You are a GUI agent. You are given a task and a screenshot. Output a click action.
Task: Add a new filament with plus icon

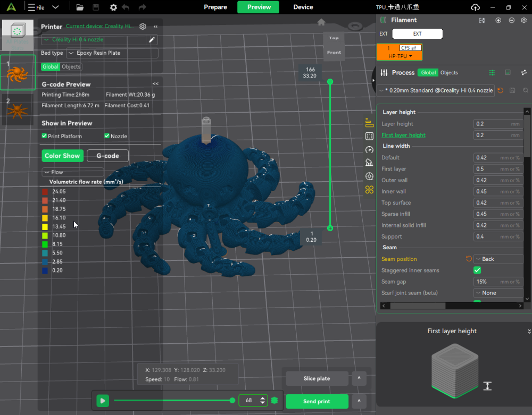[498, 20]
